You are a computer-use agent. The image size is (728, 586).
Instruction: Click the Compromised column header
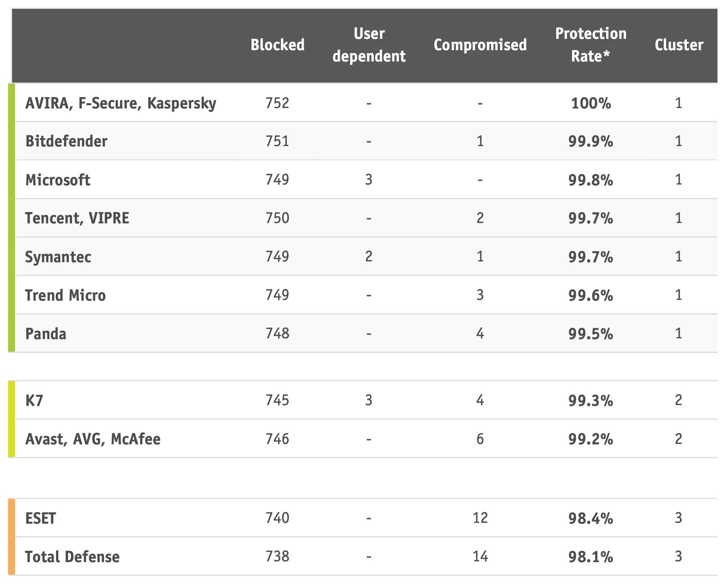click(x=480, y=45)
